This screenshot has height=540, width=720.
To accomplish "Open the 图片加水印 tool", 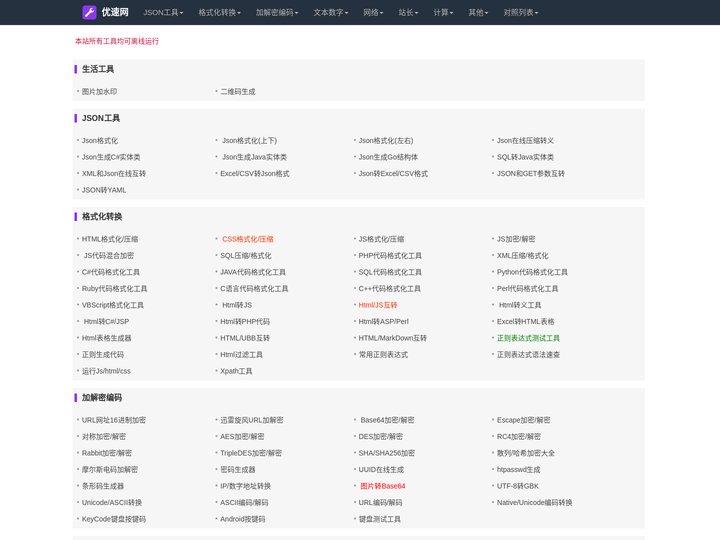I will pos(99,91).
